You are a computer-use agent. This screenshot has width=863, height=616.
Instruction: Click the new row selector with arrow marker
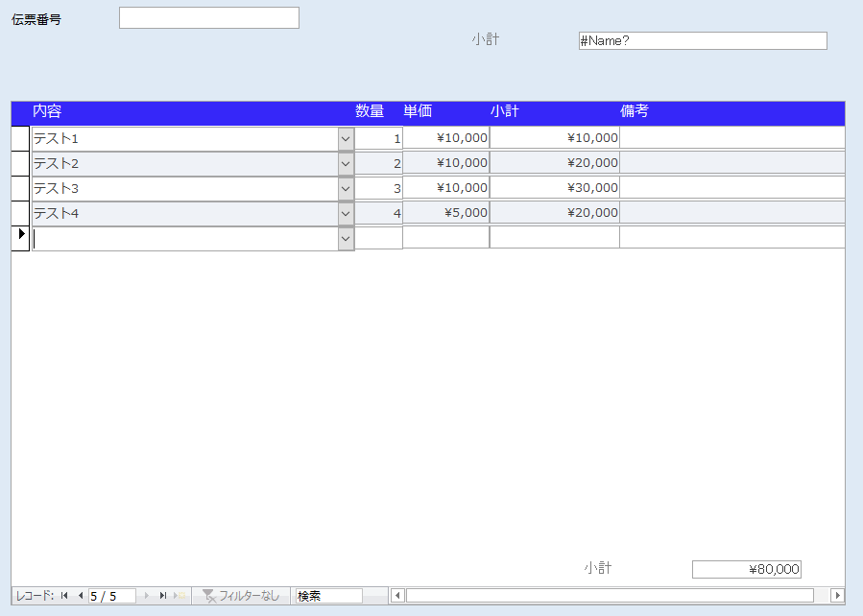(20, 238)
